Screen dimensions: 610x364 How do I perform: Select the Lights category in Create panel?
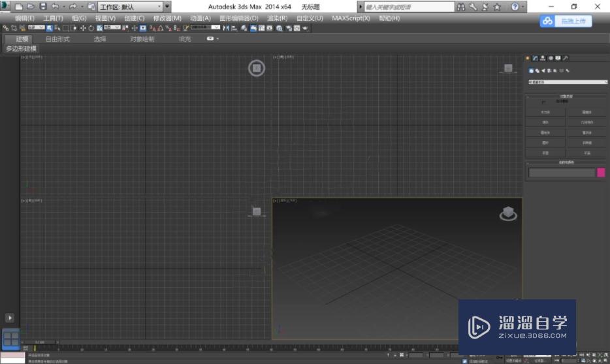[x=543, y=70]
